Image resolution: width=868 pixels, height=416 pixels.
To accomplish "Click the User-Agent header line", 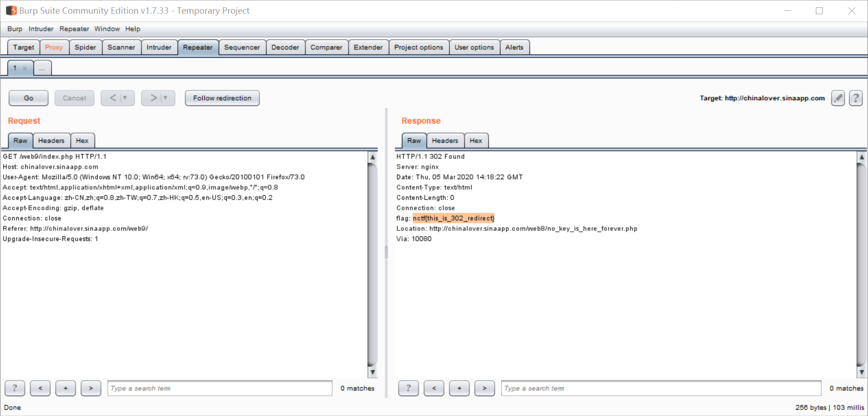I will point(154,177).
